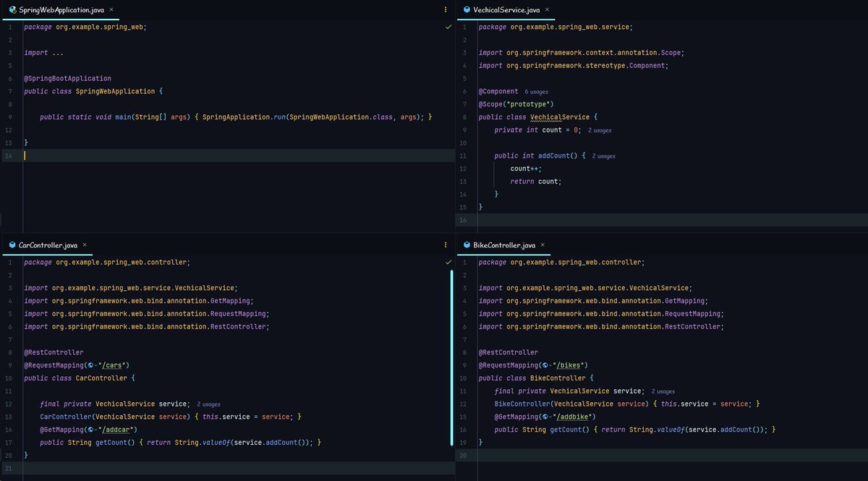Click the "/addcar" URL path link
Image resolution: width=868 pixels, height=481 pixels.
pos(118,430)
